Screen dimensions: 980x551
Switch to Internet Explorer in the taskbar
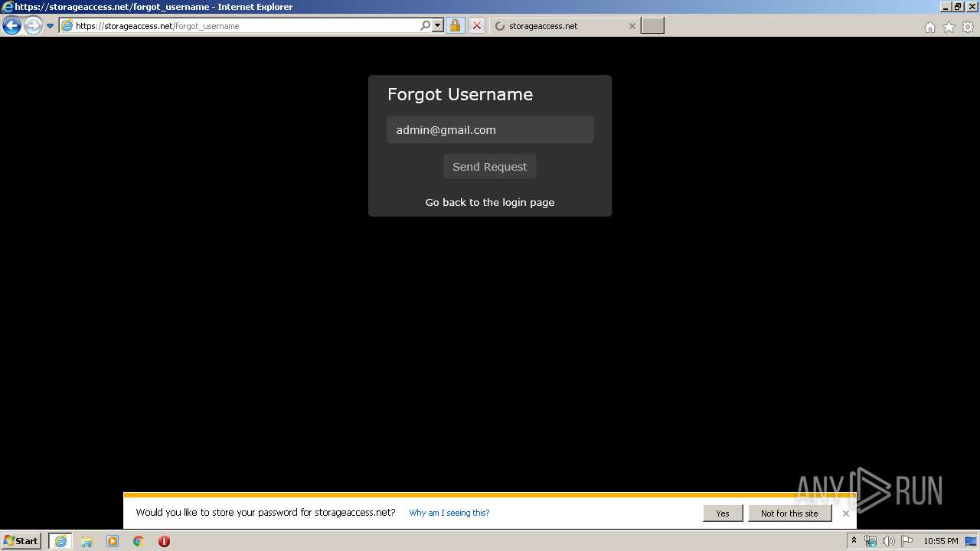[x=60, y=541]
